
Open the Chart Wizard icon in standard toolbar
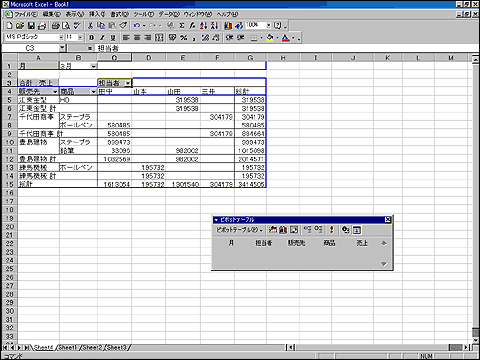point(228,25)
